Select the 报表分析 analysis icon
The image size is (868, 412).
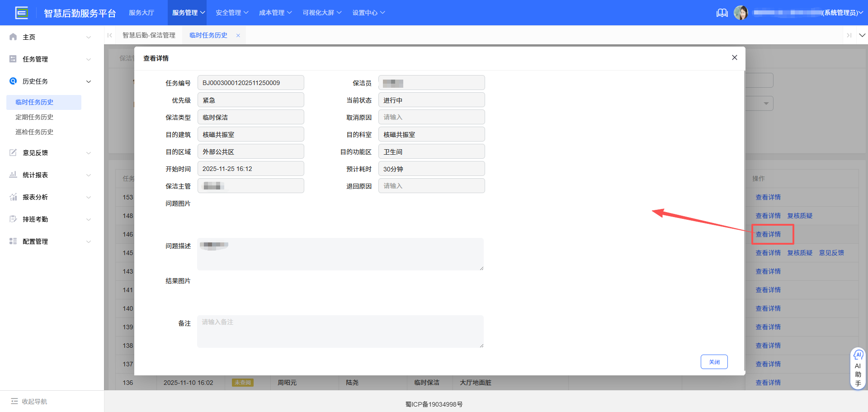pyautogui.click(x=13, y=197)
